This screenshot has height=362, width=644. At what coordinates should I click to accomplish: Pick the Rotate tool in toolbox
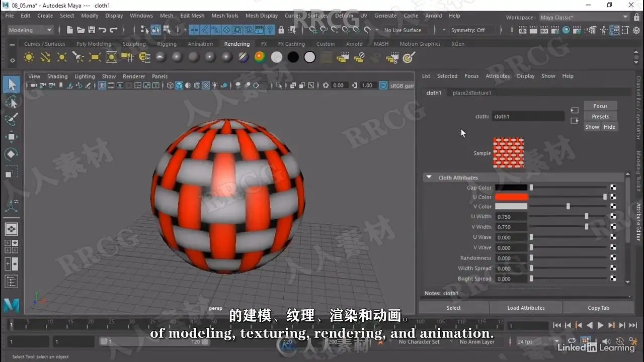point(11,154)
